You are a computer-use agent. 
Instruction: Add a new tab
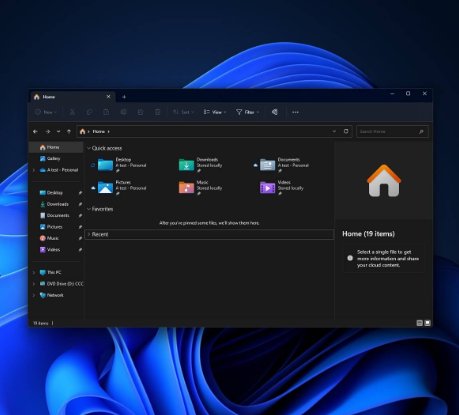tap(124, 97)
